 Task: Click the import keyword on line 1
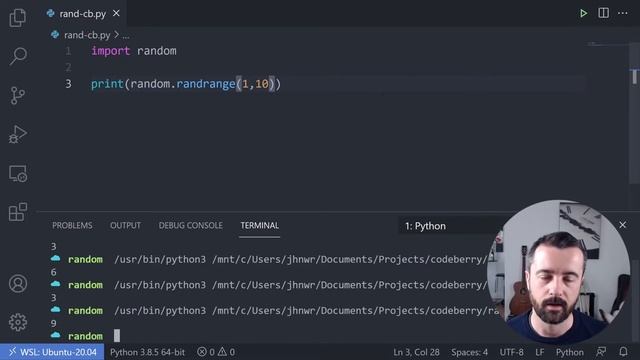(111, 51)
